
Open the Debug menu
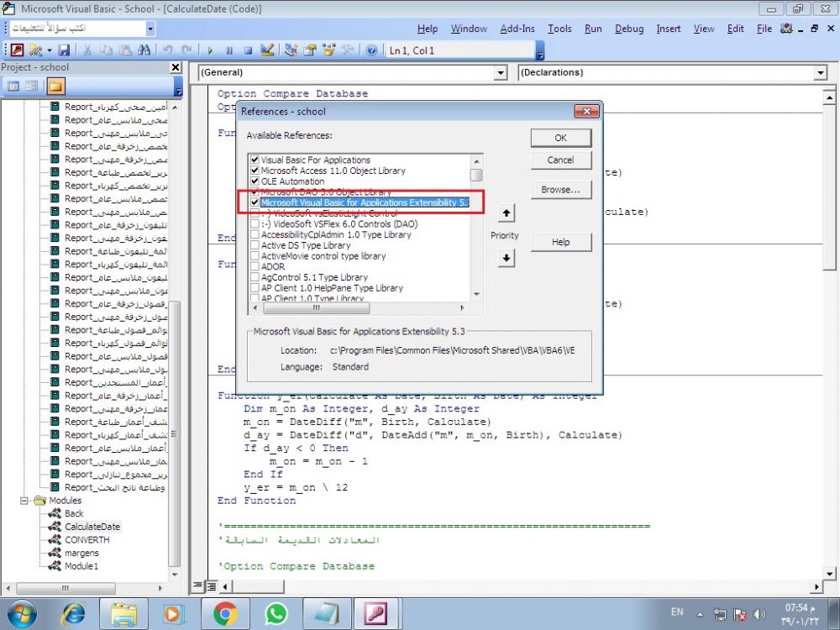(x=629, y=29)
